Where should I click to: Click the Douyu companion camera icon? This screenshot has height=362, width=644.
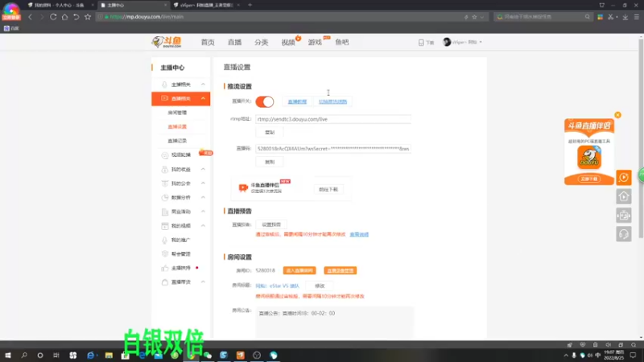pyautogui.click(x=243, y=188)
